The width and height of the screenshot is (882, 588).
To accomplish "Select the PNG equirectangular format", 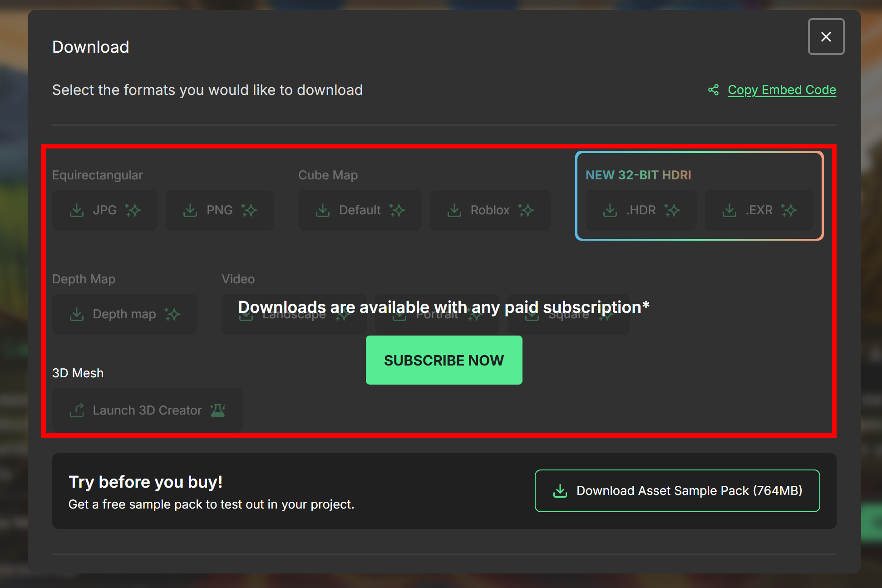I will tap(220, 210).
